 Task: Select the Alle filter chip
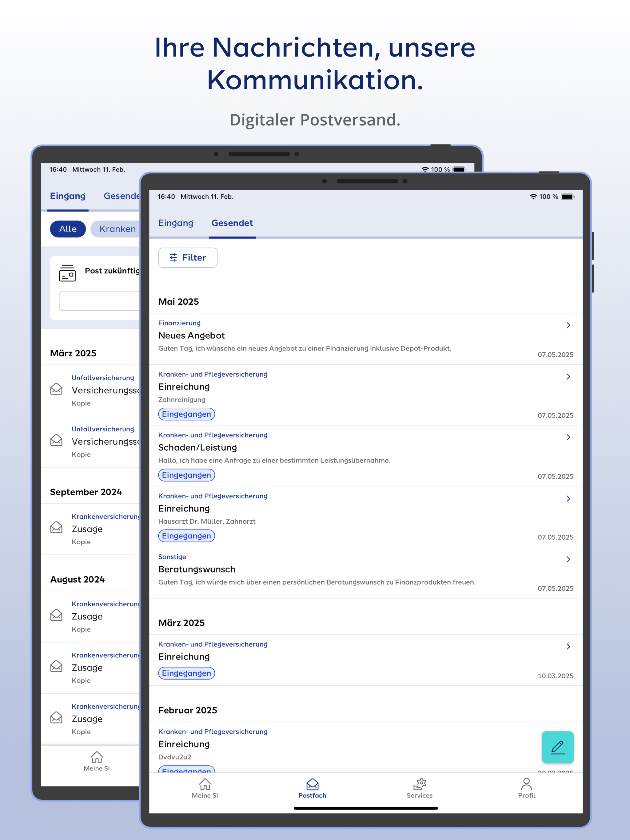(68, 229)
